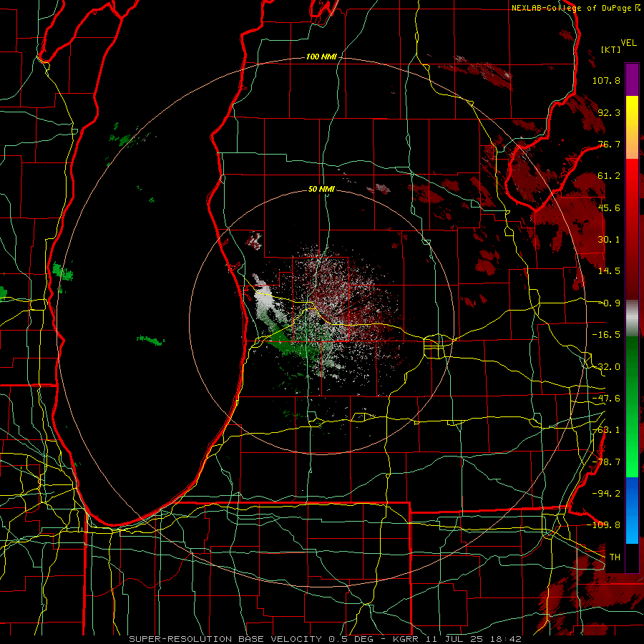Click the 76.7 velocity scale value

tap(609, 144)
